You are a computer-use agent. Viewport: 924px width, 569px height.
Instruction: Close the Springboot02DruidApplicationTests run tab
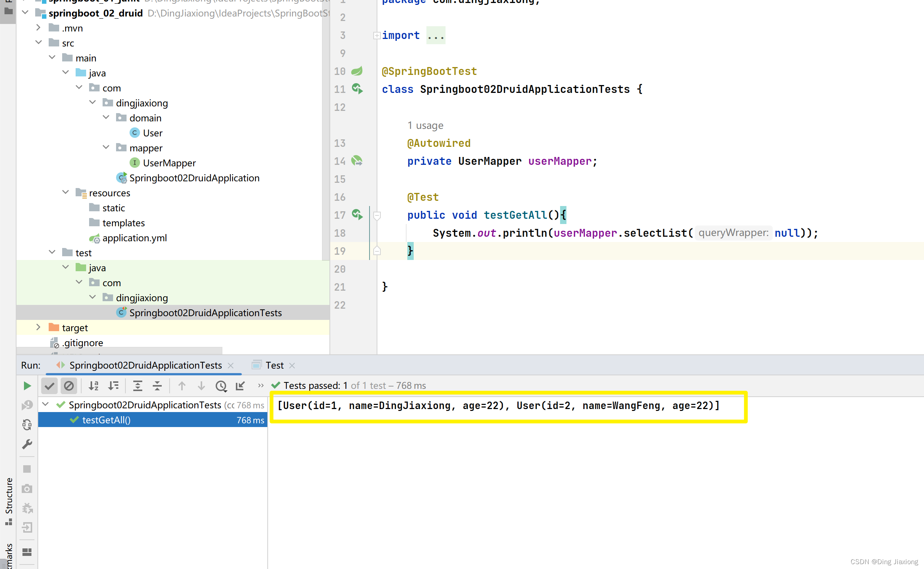pyautogui.click(x=231, y=365)
